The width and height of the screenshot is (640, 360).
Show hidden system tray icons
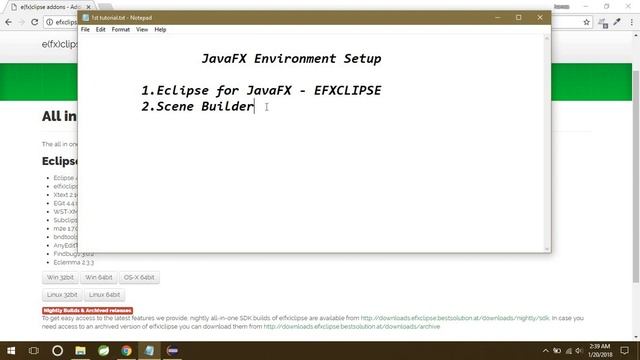pyautogui.click(x=545, y=351)
